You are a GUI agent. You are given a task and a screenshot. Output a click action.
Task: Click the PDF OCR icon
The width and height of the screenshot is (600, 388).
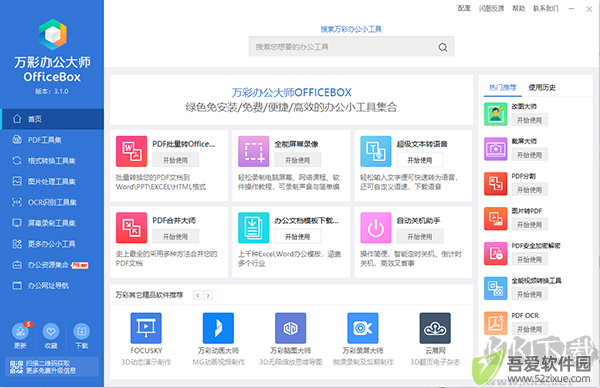[x=496, y=323]
